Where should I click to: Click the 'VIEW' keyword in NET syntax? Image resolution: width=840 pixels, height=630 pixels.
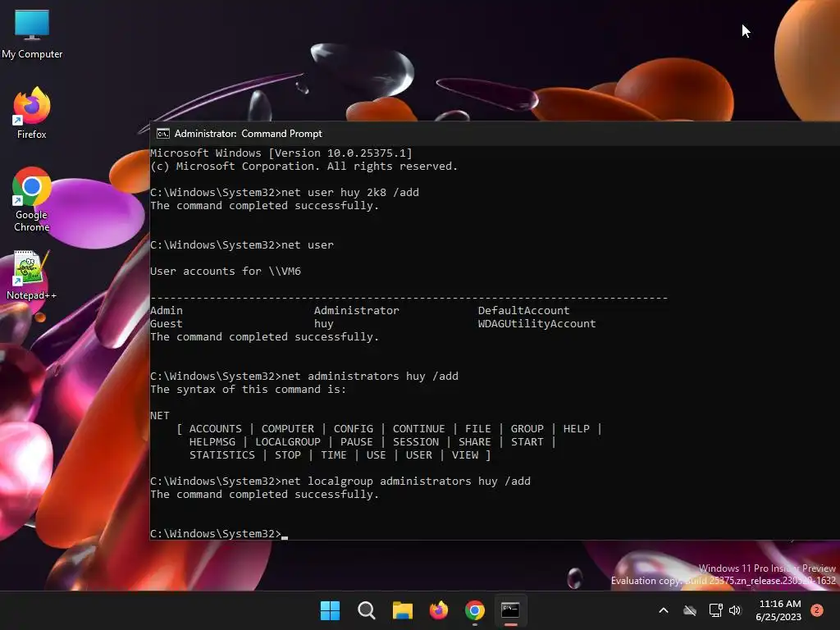point(465,454)
